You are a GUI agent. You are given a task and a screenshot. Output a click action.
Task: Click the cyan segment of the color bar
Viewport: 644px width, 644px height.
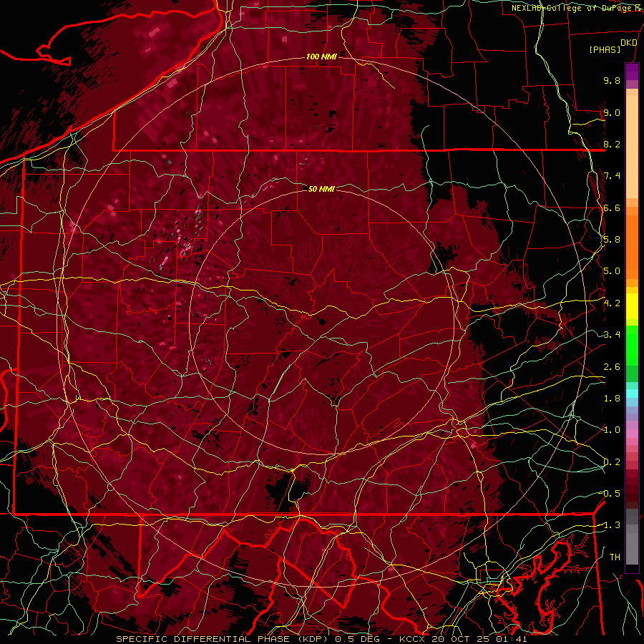[632, 394]
